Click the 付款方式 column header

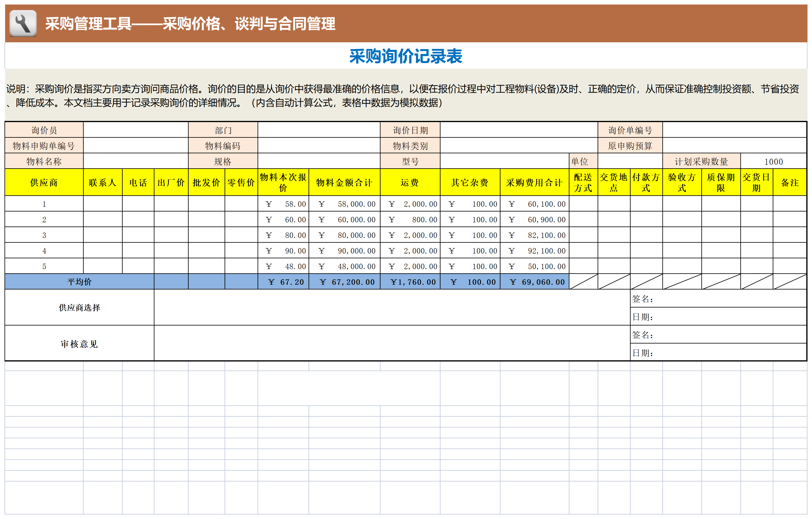click(646, 182)
